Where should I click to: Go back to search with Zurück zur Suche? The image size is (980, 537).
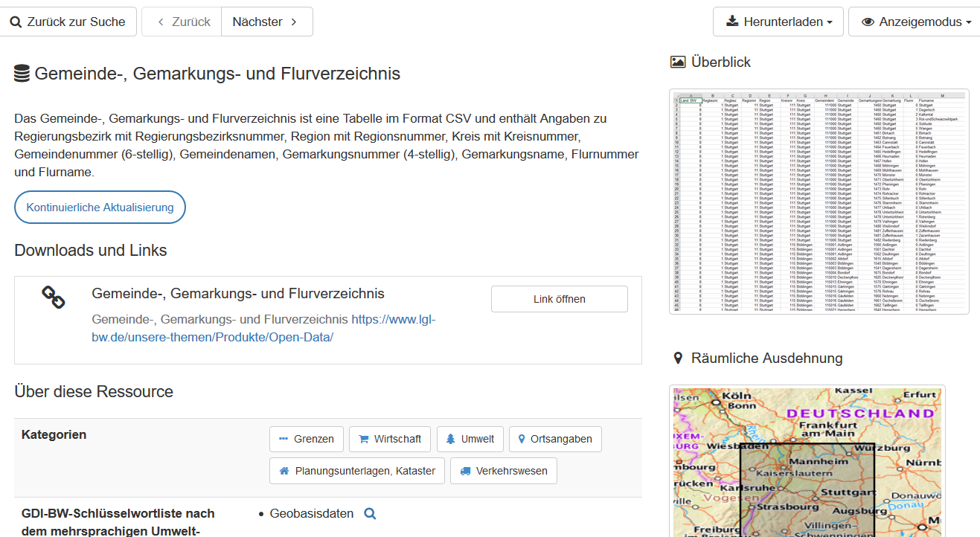coord(68,22)
